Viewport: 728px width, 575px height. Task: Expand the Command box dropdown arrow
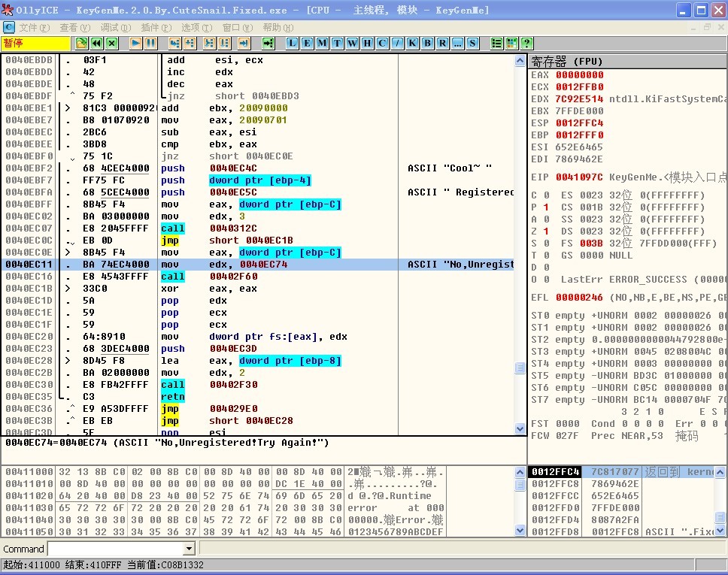(189, 549)
